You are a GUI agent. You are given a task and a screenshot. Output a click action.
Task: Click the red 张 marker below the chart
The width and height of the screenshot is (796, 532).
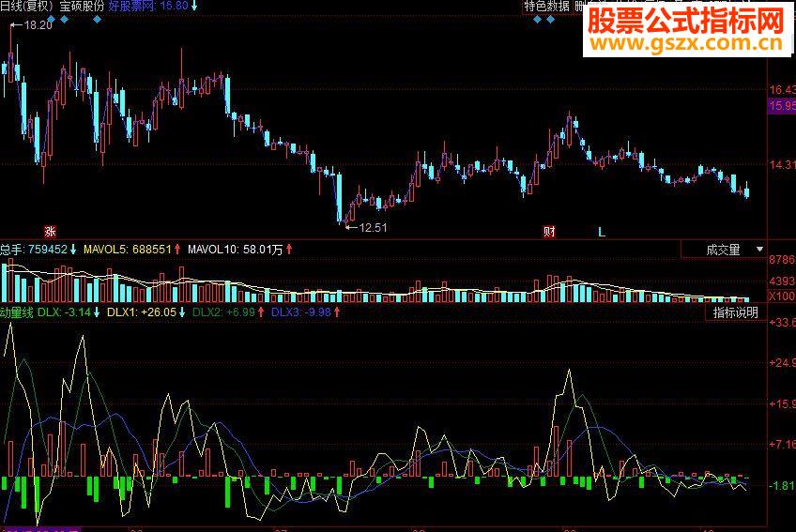click(x=50, y=232)
